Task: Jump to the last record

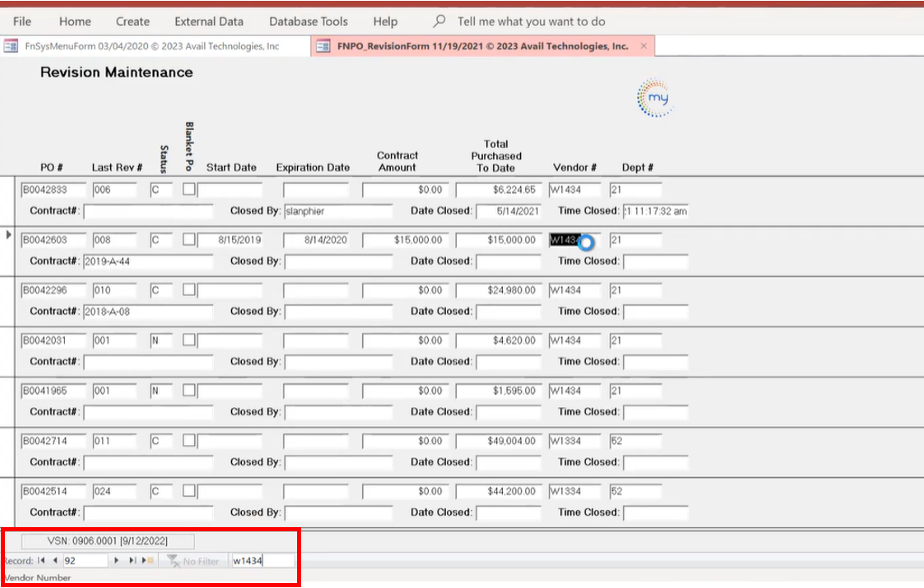Action: pos(132,560)
